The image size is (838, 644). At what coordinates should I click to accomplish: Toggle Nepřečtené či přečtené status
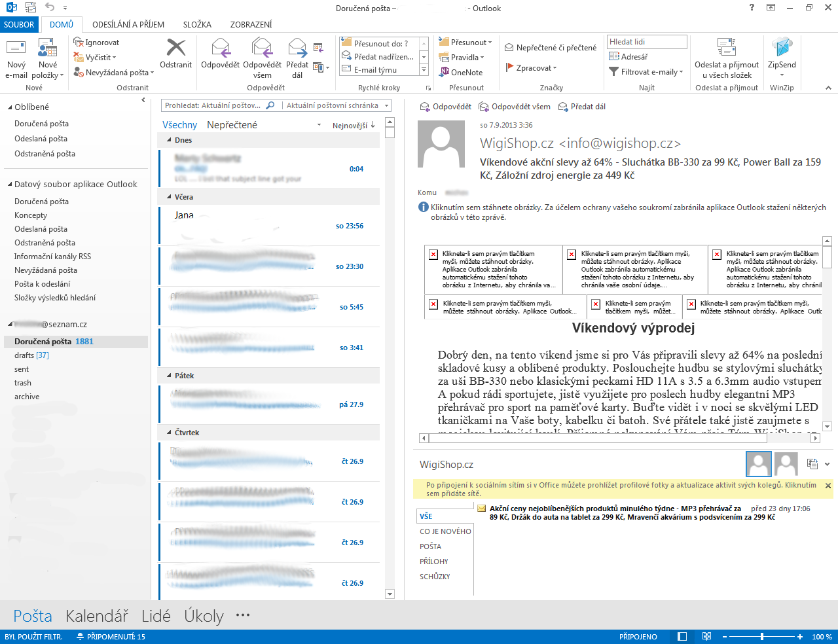pos(551,48)
